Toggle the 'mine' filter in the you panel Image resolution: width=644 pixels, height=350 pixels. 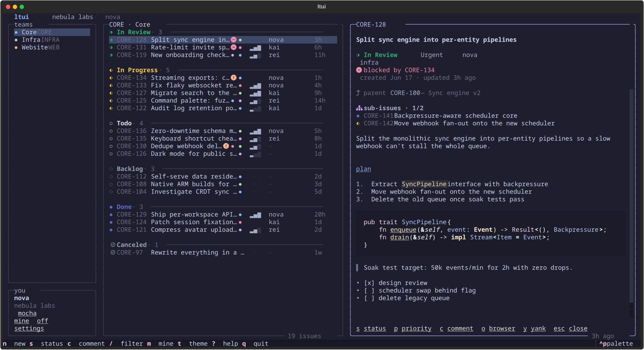click(22, 321)
